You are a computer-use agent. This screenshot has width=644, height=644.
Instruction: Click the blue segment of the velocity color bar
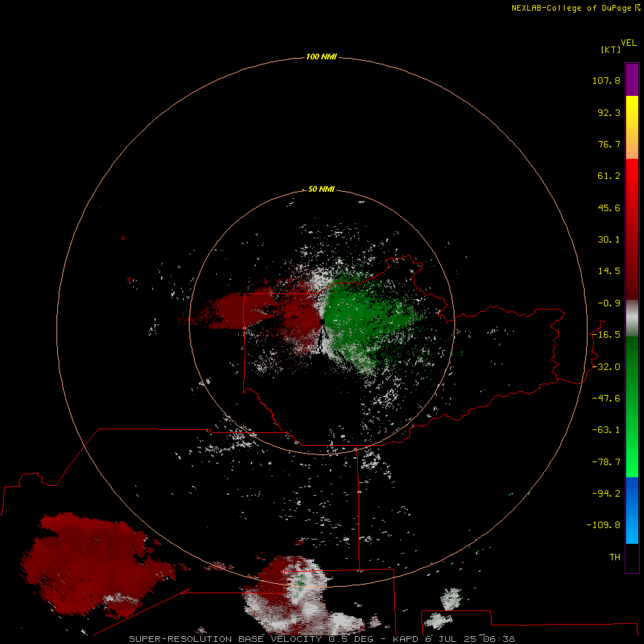coord(632,510)
